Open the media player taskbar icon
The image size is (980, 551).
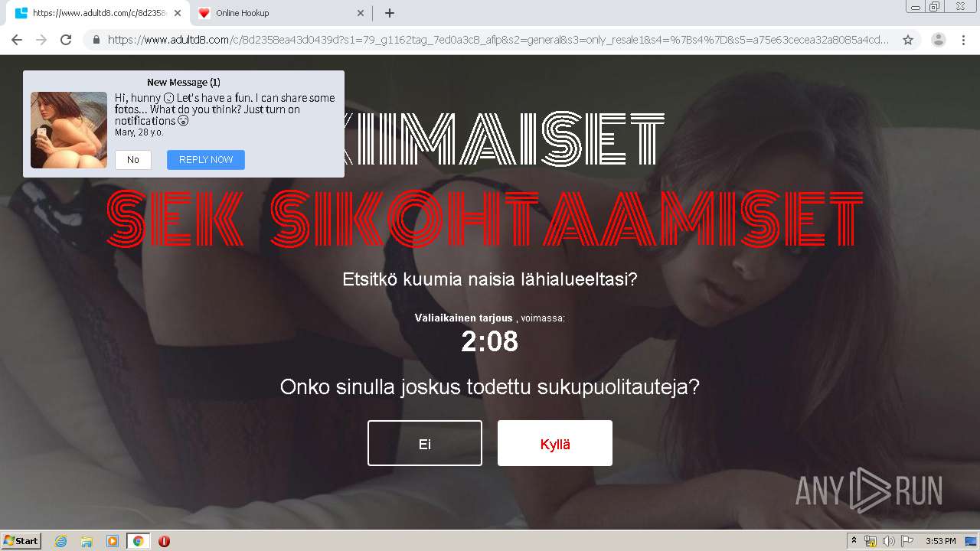(113, 541)
